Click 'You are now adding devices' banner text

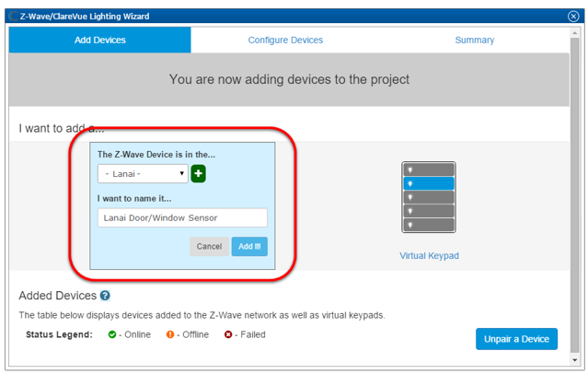(x=289, y=79)
